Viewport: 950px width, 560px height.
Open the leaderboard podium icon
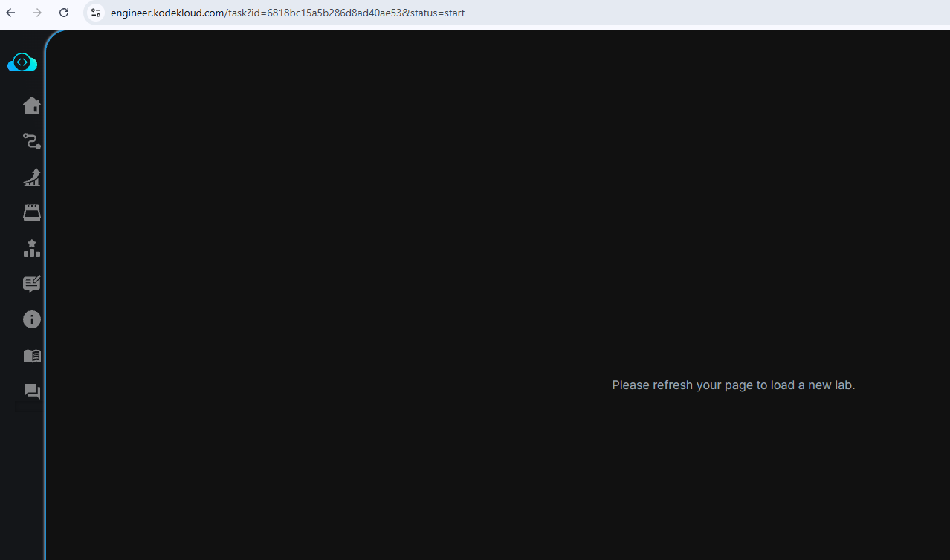31,249
